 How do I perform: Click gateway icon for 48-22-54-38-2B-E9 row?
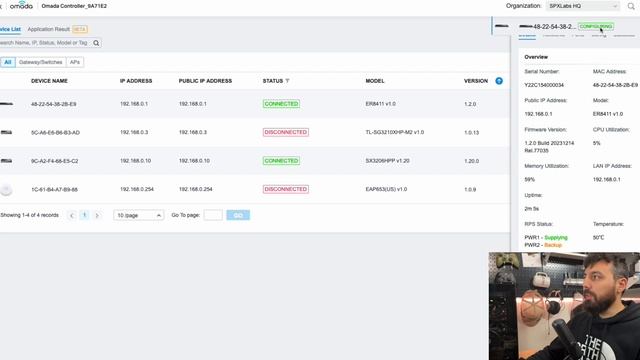pos(6,104)
